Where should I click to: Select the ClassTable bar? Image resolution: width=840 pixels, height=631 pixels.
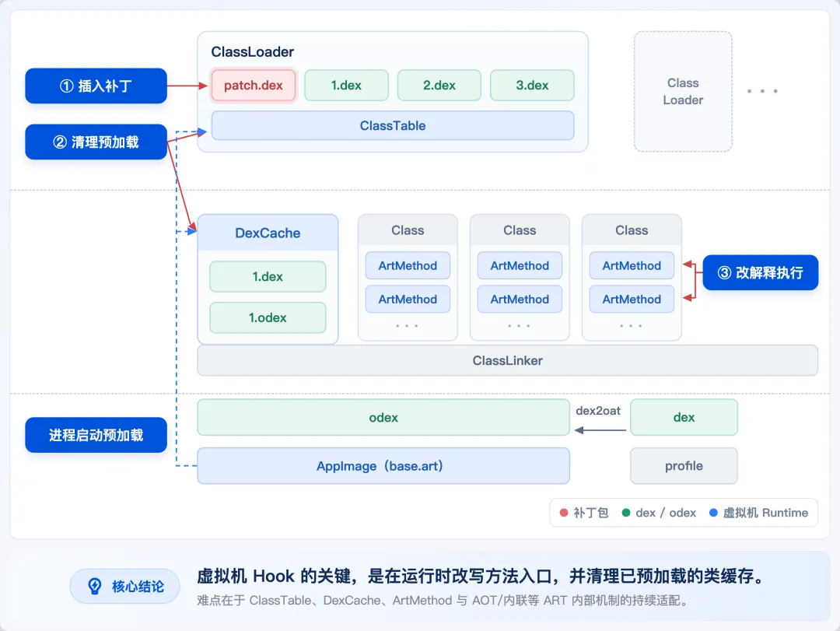click(393, 125)
